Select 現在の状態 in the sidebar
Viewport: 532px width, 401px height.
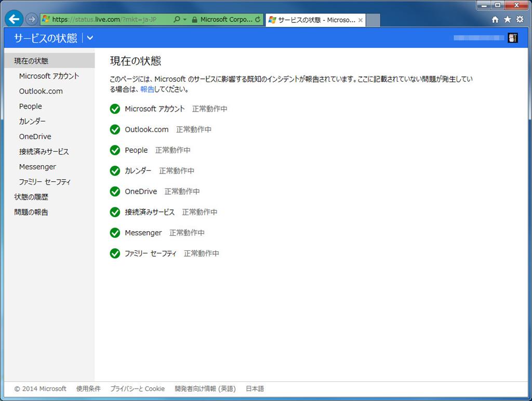coord(49,61)
